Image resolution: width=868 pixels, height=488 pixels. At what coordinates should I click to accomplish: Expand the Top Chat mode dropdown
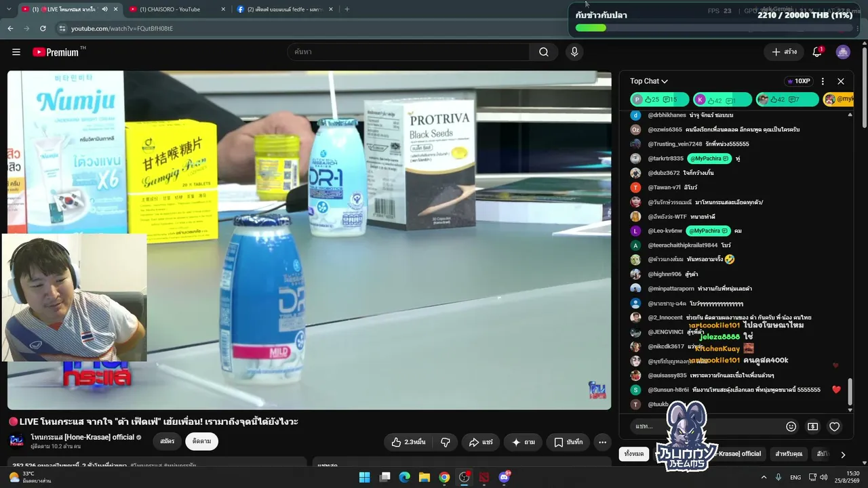[649, 81]
